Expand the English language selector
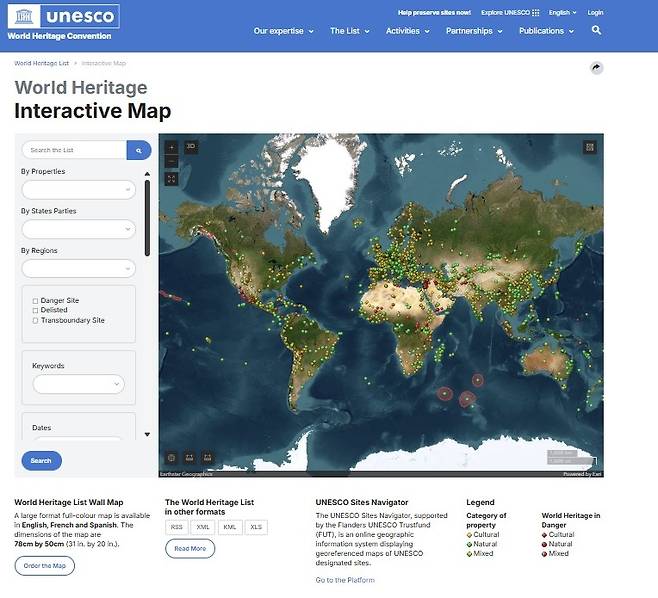The image size is (658, 598). tap(562, 13)
